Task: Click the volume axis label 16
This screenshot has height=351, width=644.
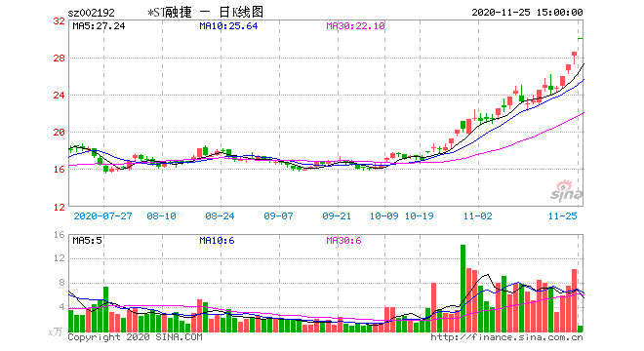Action: 60,234
